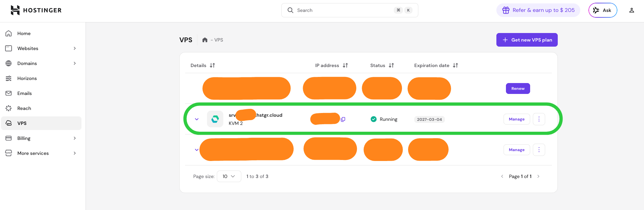Screen dimensions: 644x210
Task: Sort by Expiration date column
Action: [x=436, y=65]
